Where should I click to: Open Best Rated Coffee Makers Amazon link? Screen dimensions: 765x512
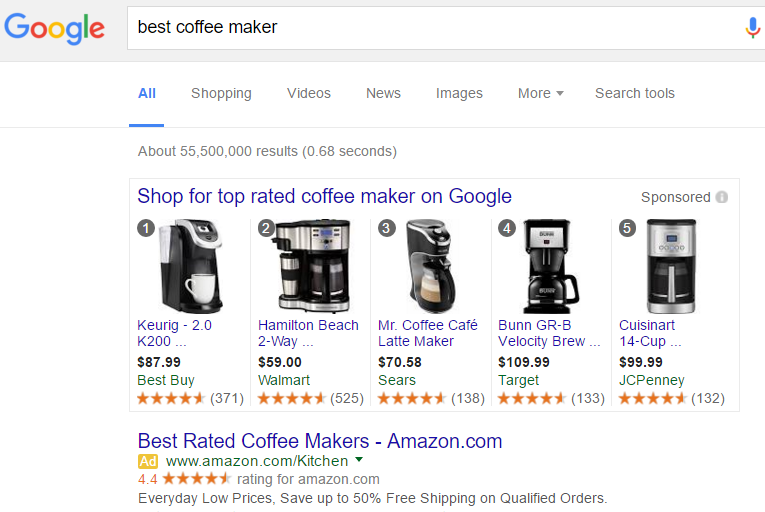click(320, 441)
